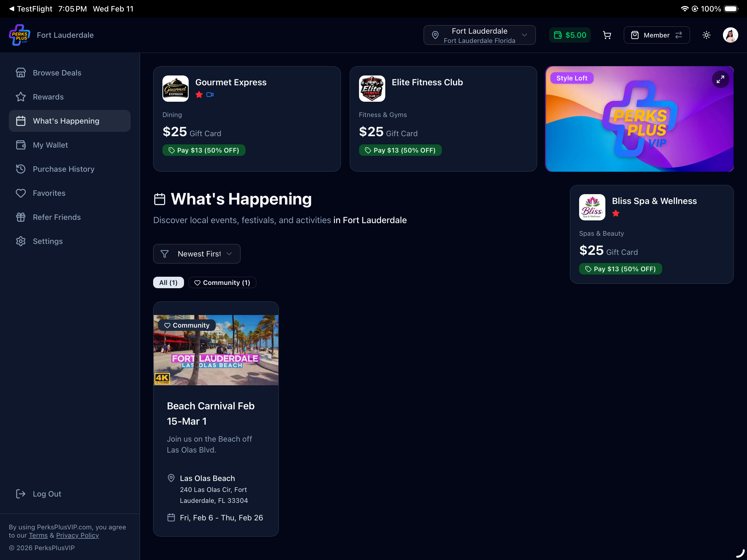Click the Browse Deals storefront icon

[x=21, y=73]
